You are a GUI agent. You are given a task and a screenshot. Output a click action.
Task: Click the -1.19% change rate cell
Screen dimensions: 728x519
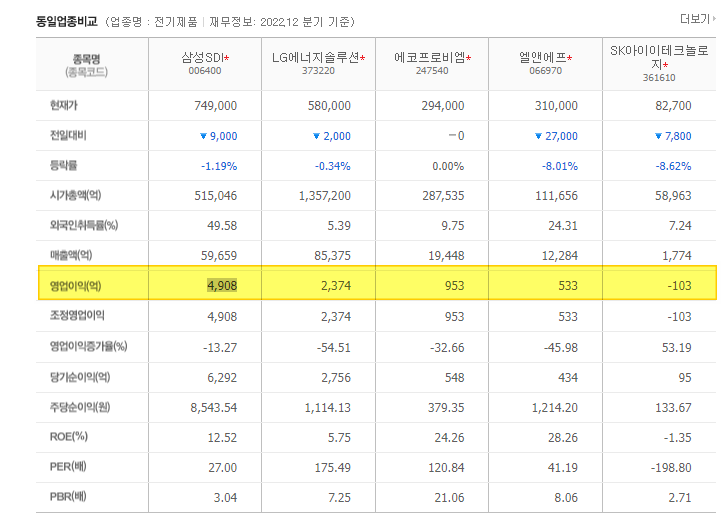(x=219, y=166)
